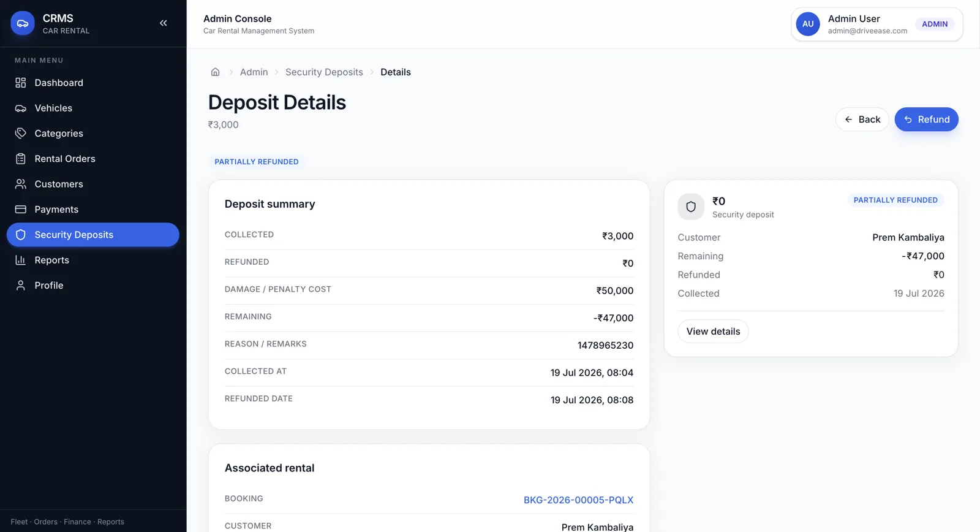Screen dimensions: 980x532
Task: Click the remarks value 1478965230
Action: 605,345
